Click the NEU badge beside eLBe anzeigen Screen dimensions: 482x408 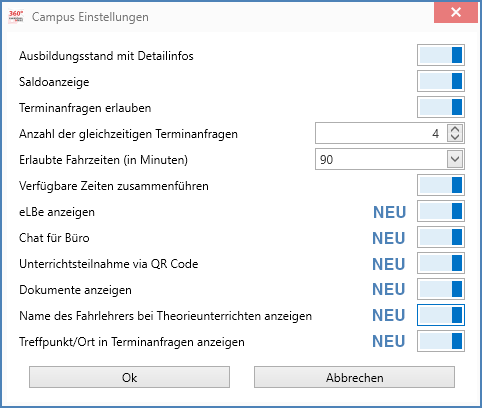click(389, 212)
